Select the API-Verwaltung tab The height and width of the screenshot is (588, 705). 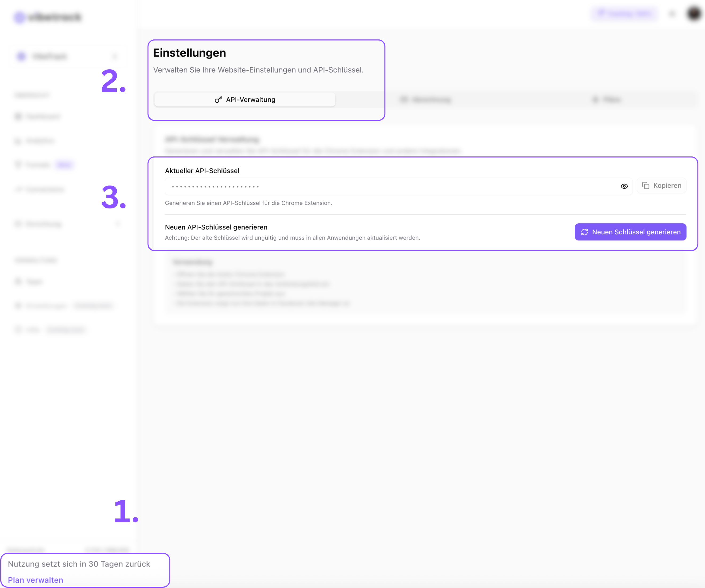pos(245,100)
